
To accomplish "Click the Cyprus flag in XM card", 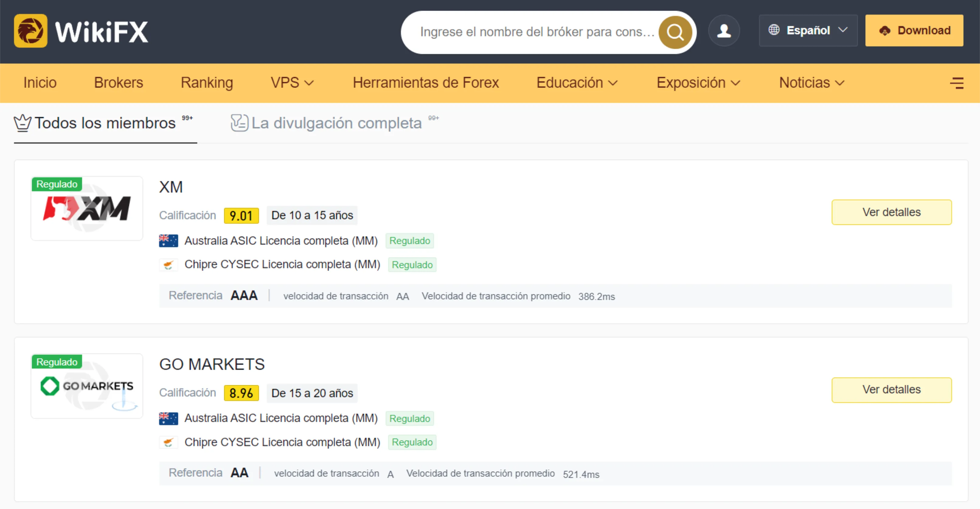I will coord(168,265).
